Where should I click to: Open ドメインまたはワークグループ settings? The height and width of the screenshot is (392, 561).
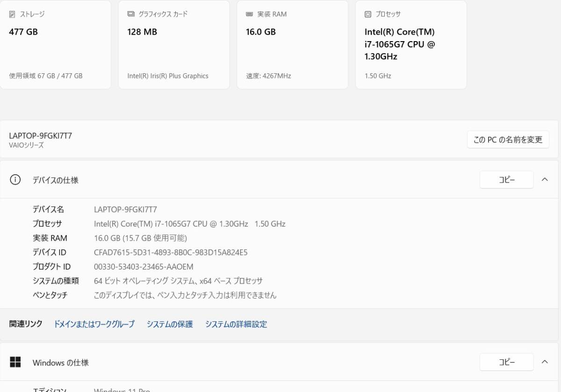pyautogui.click(x=93, y=324)
